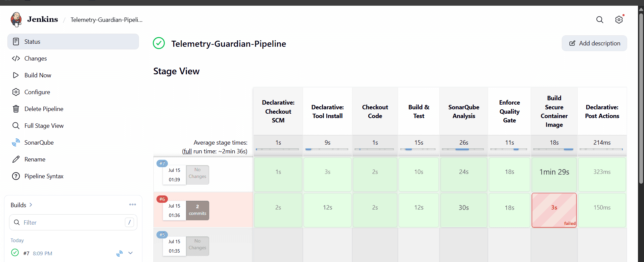Click the '2 commits' box for build #6
This screenshot has width=644, height=262.
(197, 210)
